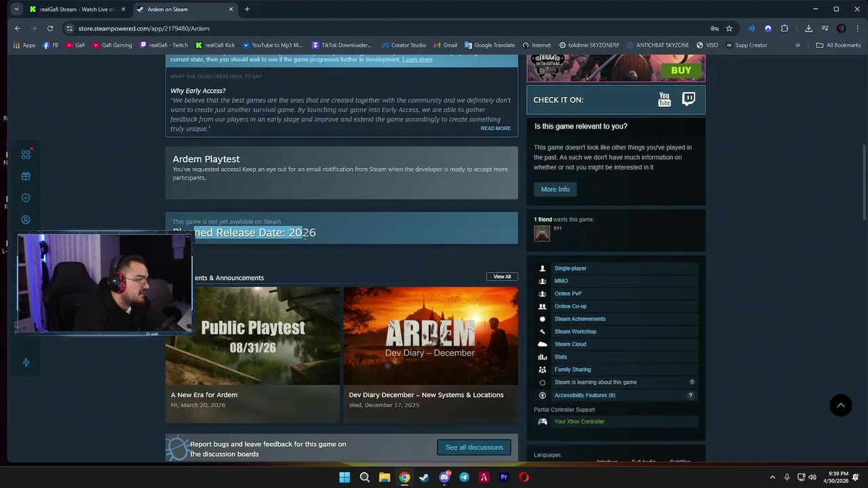The height and width of the screenshot is (488, 868).
Task: Click the taskbar volume icon
Action: coord(812,477)
